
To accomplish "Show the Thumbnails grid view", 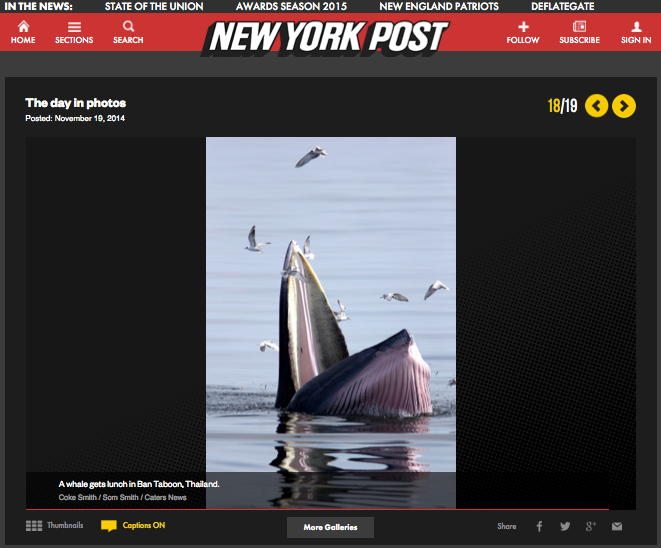I will (x=54, y=525).
